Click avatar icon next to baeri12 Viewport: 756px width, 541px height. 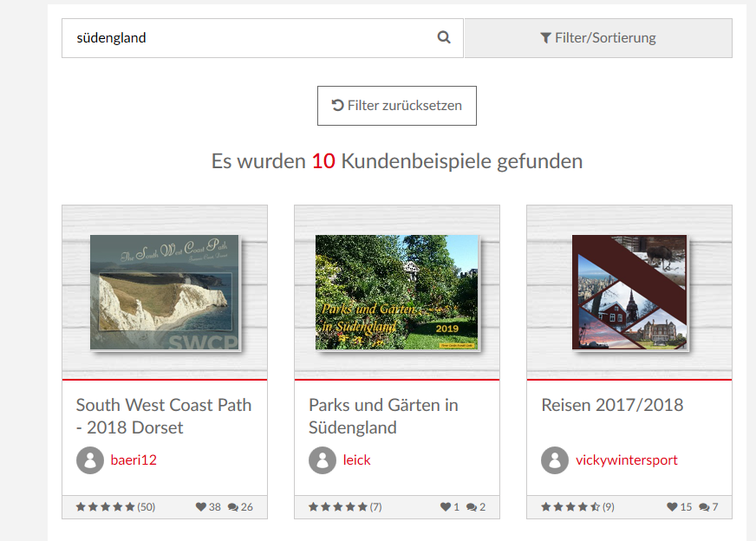[90, 460]
